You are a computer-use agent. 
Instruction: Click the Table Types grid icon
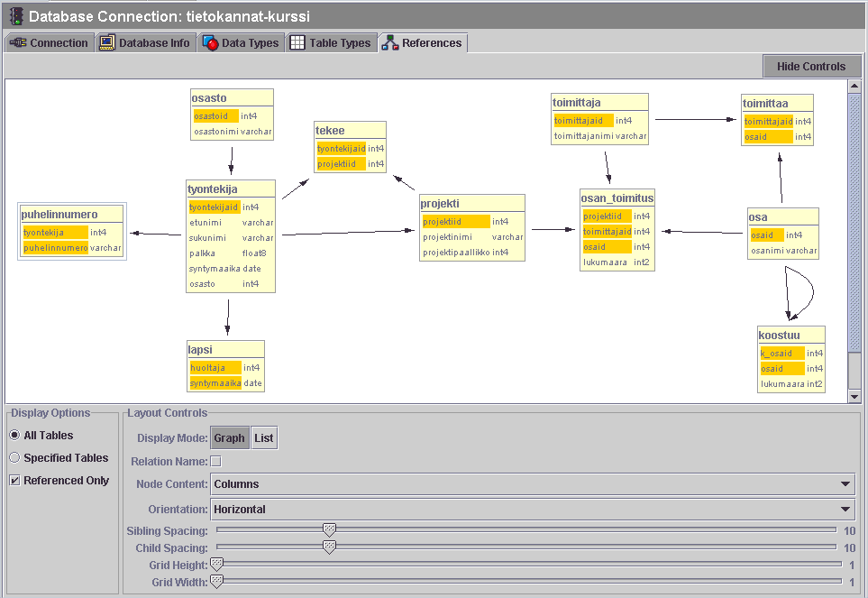(297, 42)
